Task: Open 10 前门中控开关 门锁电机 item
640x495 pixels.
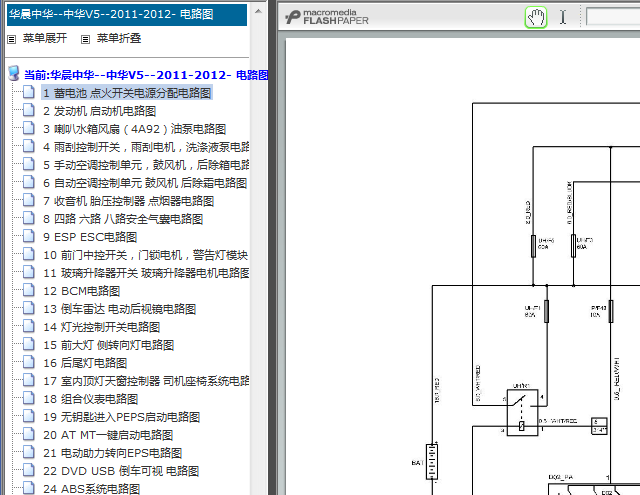Action: click(145, 255)
